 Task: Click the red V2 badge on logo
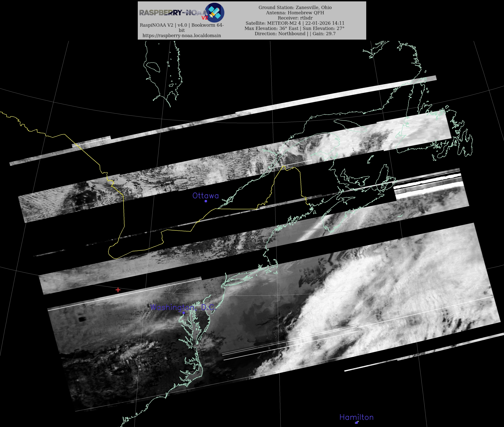pyautogui.click(x=205, y=18)
